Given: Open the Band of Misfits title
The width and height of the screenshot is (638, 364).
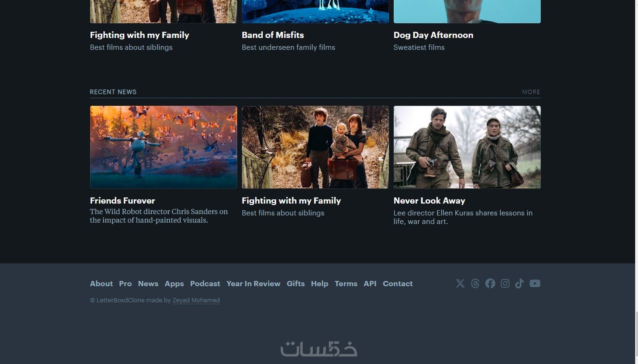Looking at the screenshot, I should 273,35.
